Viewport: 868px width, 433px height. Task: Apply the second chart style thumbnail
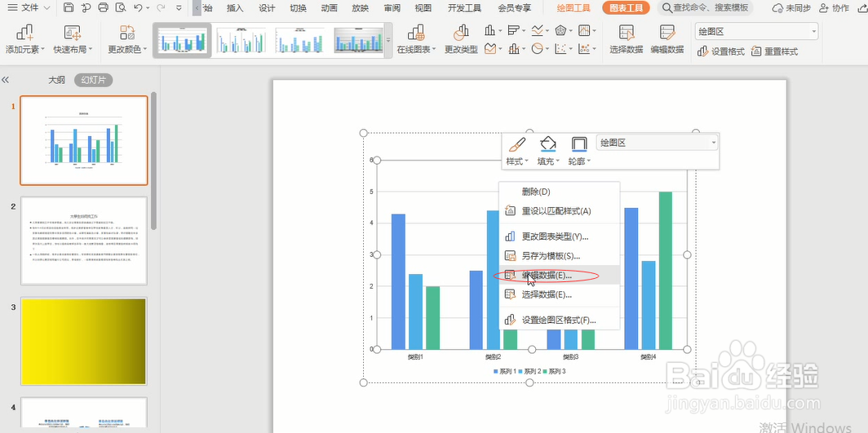tap(241, 40)
